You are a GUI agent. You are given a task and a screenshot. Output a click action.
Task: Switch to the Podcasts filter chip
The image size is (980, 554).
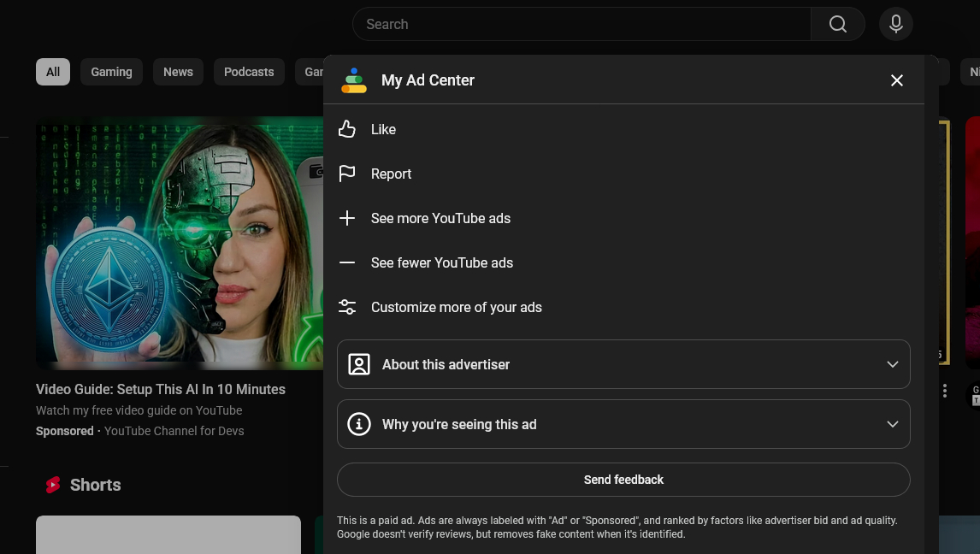pos(249,72)
